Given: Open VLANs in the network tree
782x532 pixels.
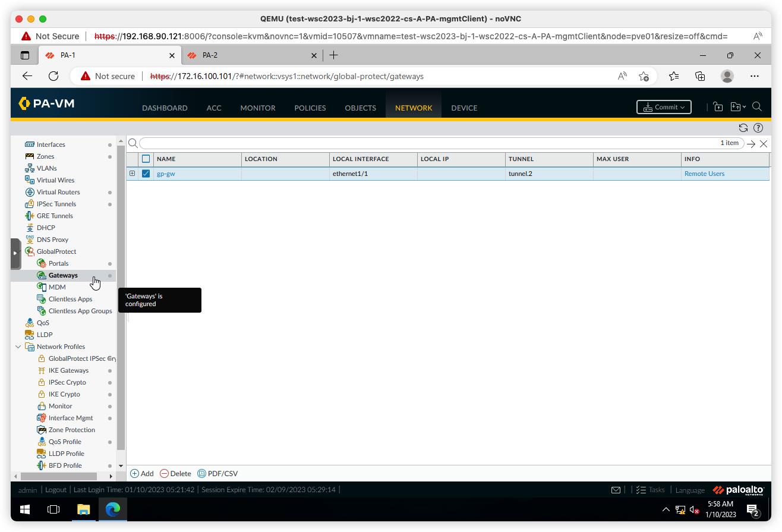Looking at the screenshot, I should (x=46, y=168).
